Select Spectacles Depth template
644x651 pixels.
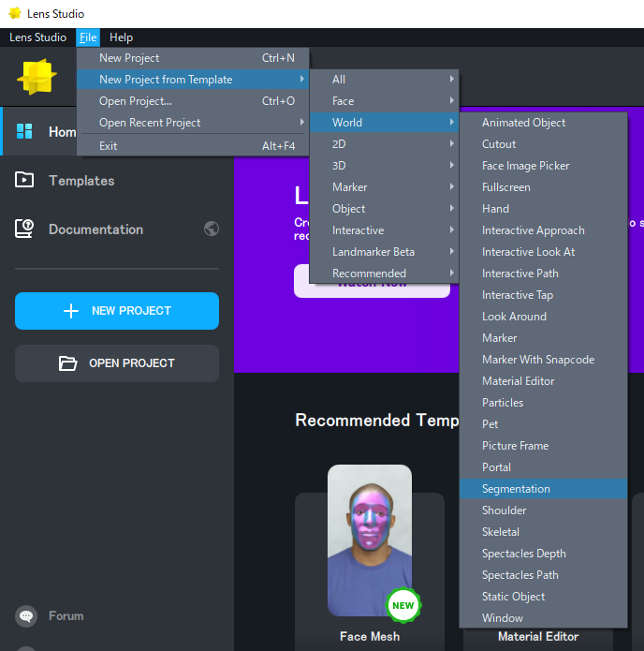coord(543,554)
